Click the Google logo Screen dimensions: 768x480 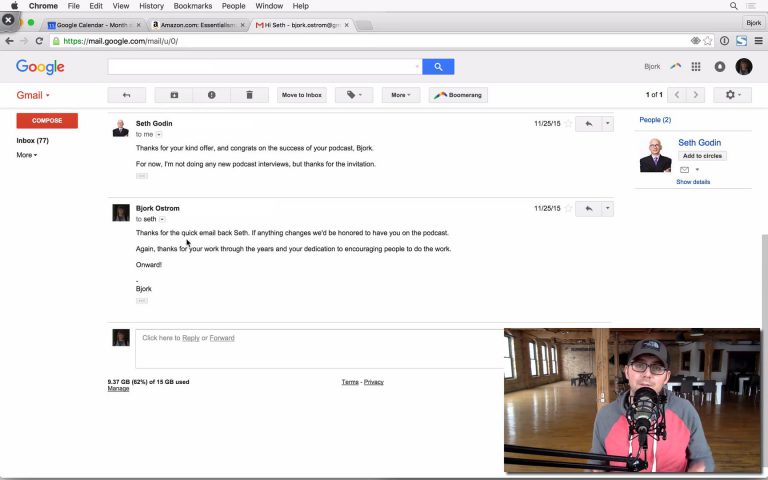40,67
